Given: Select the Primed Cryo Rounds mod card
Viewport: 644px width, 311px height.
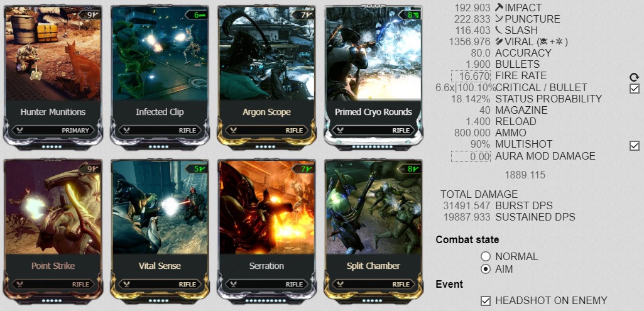Looking at the screenshot, I should tap(373, 76).
